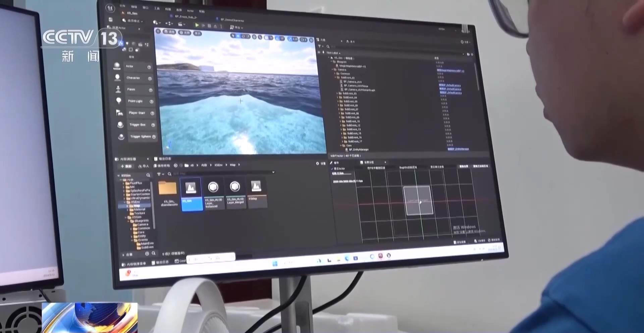This screenshot has width=644, height=333.
Task: Select the Trigger Sphere icon
Action: (x=121, y=137)
